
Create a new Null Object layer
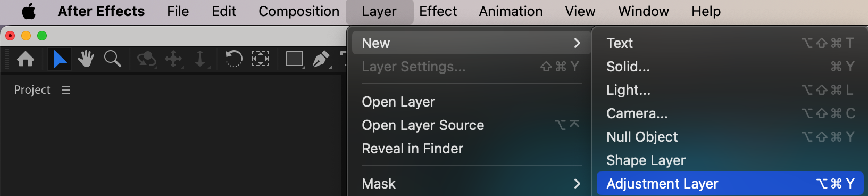tap(730, 137)
